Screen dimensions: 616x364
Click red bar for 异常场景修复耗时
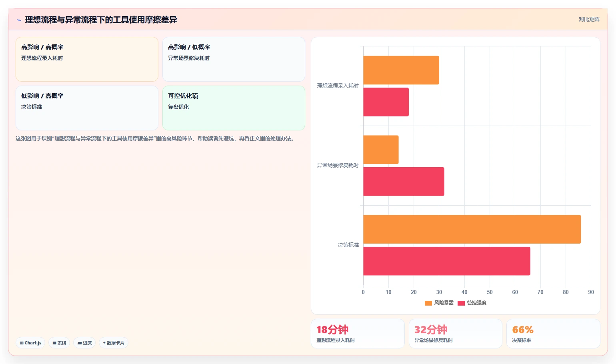click(404, 182)
